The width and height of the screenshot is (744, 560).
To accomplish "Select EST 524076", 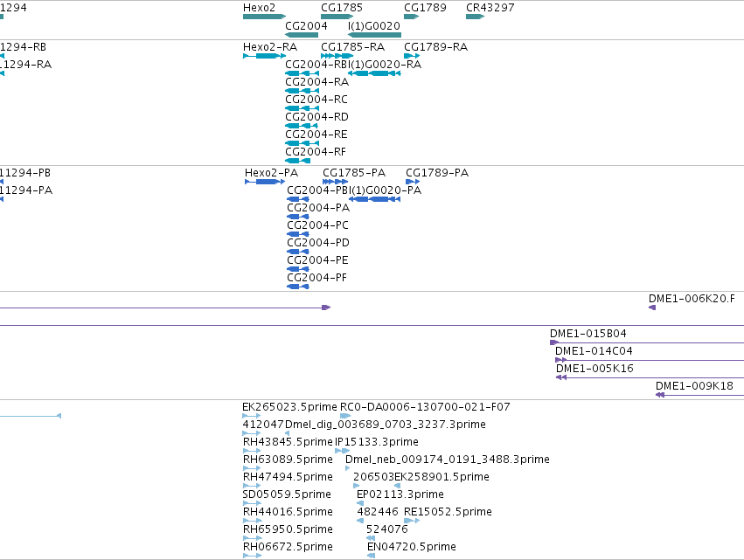I will 387,530.
